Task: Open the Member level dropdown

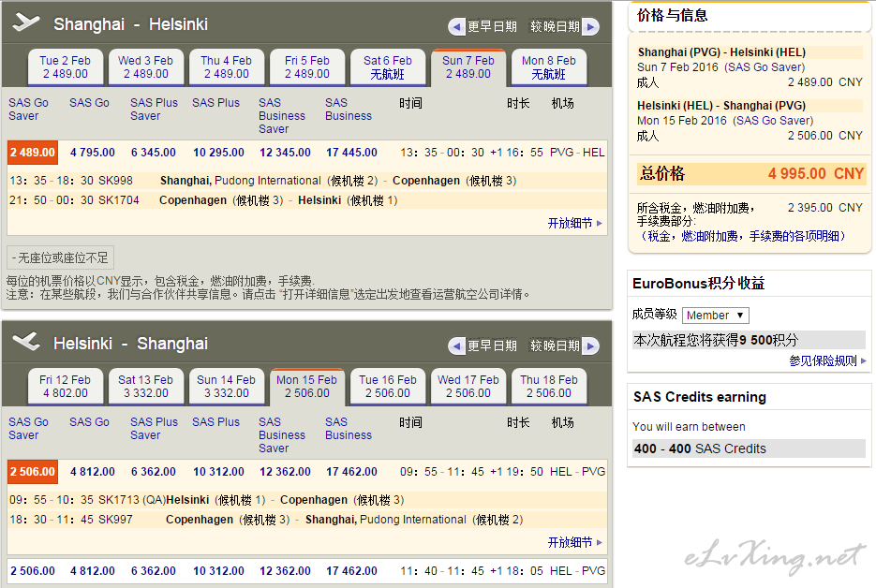Action: (715, 316)
